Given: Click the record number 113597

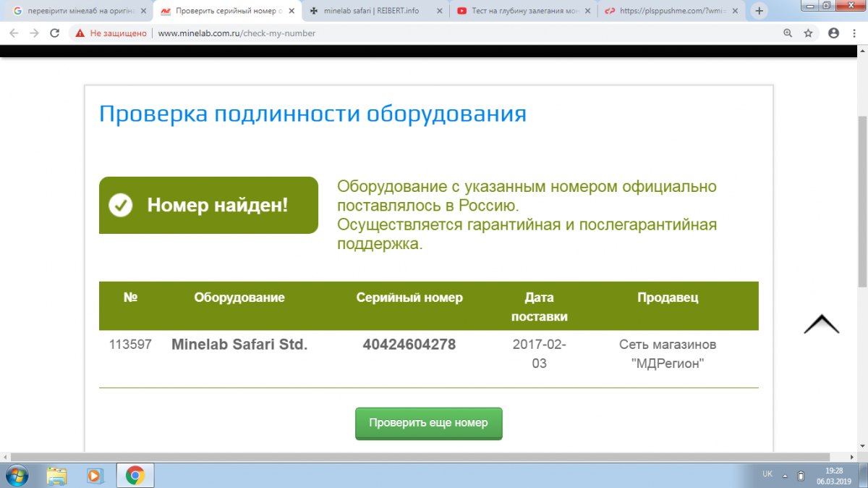Looking at the screenshot, I should pyautogui.click(x=130, y=345).
